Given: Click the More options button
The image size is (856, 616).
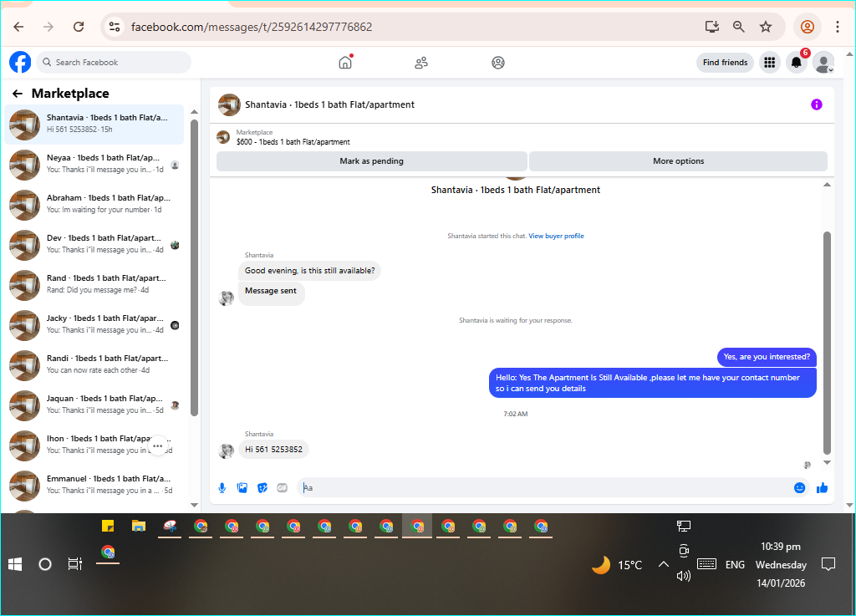Looking at the screenshot, I should pyautogui.click(x=679, y=161).
